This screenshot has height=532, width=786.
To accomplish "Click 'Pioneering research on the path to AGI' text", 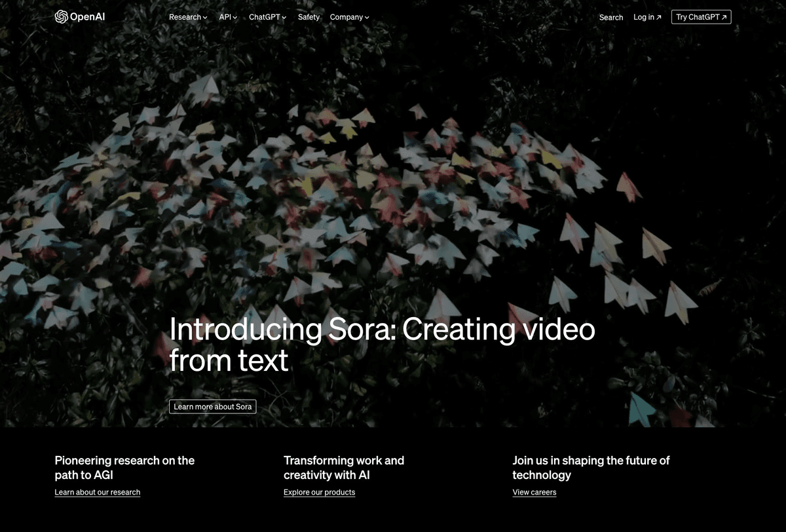I will pyautogui.click(x=124, y=468).
